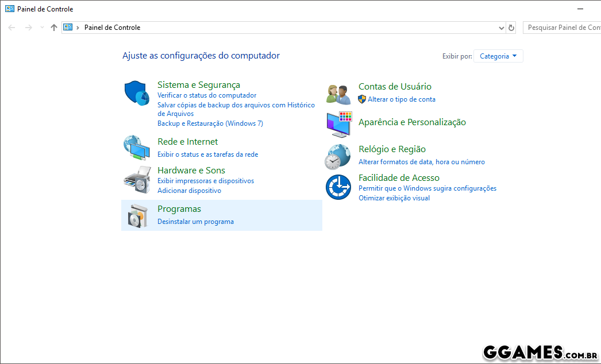Screen dimensions: 601x364
Task: Open the Aparência e Personalização monitor icon
Action: [338, 124]
